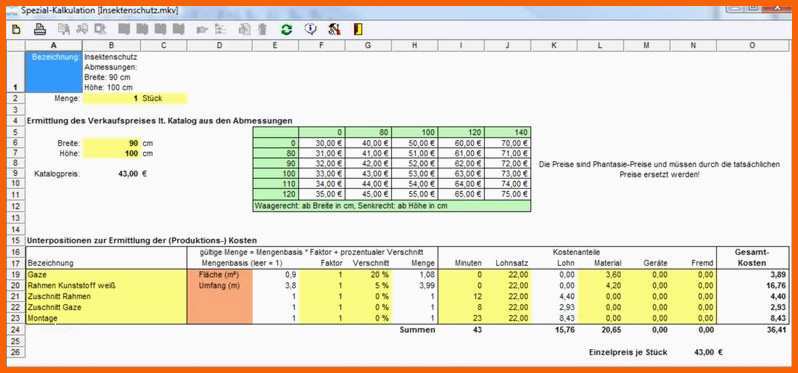This screenshot has width=798, height=373.
Task: Select column A header
Action: click(53, 45)
